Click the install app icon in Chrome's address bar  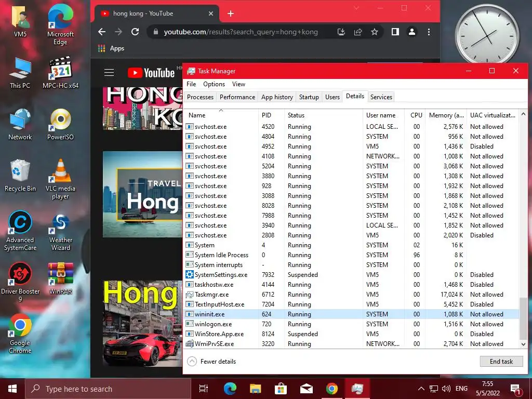(x=341, y=32)
